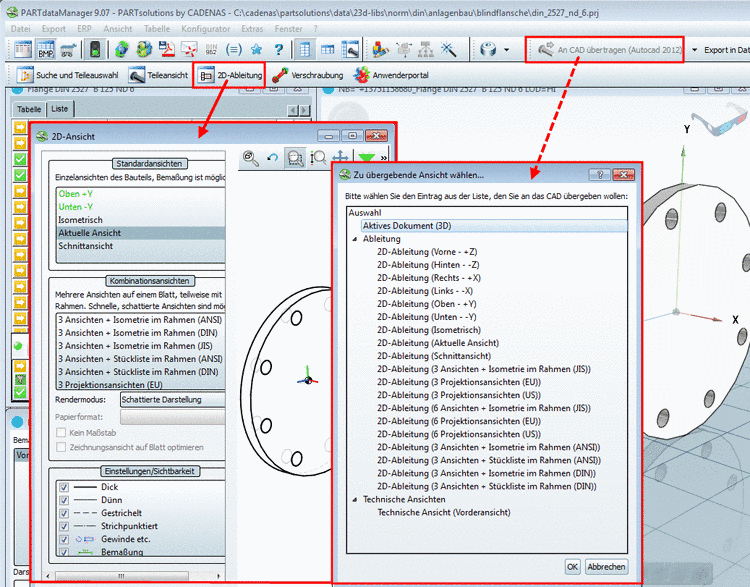The height and width of the screenshot is (587, 750).
Task: Select Aktives Dokument (3D) entry
Action: [494, 226]
